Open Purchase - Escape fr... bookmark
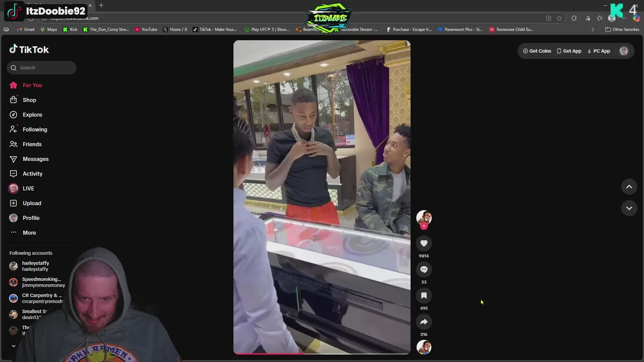The image size is (644, 362). pos(409,30)
